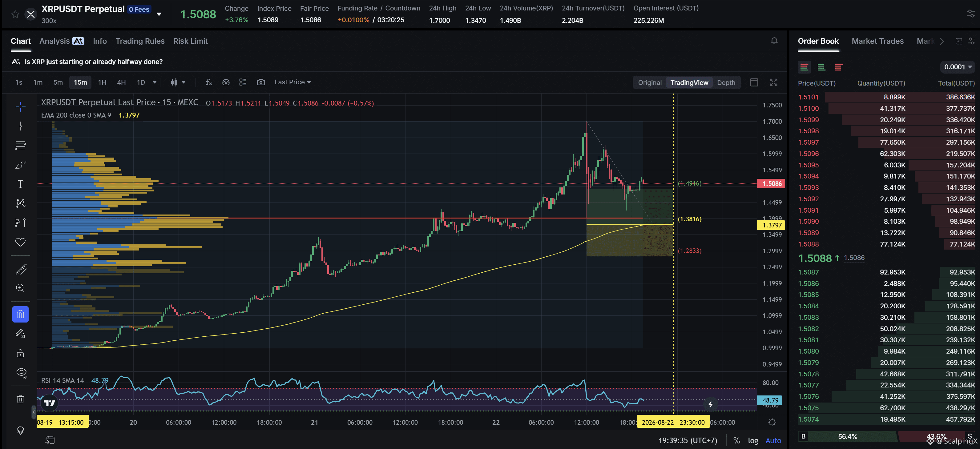Open page settings sliders icon at top right
The image size is (980, 449).
pos(971,14)
